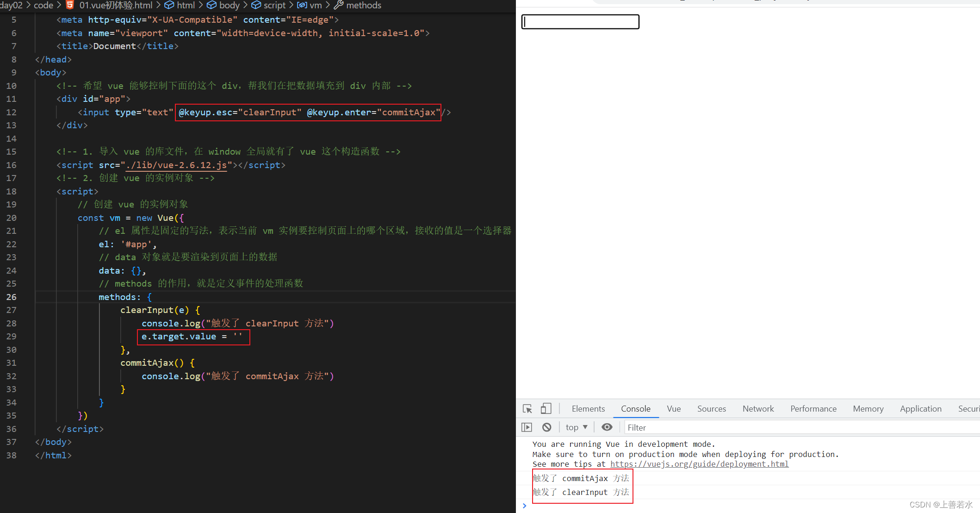Click the HTML5 file icon in breadcrumb
The height and width of the screenshot is (513, 980).
coord(70,5)
